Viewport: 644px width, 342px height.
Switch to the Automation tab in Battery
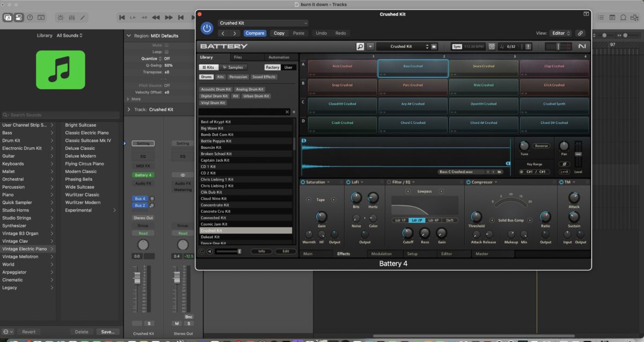pos(279,57)
